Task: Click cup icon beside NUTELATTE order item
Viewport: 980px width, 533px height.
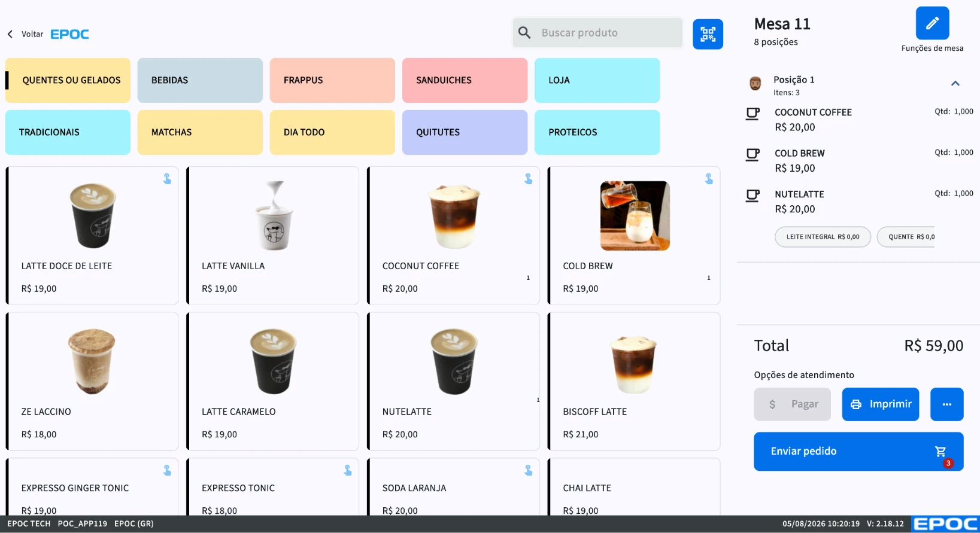Action: 753,196
